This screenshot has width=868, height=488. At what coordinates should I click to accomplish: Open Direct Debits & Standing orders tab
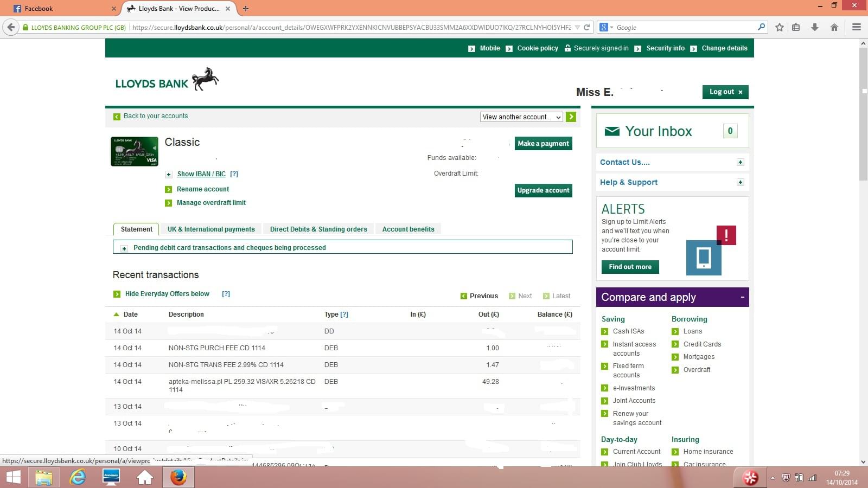tap(318, 229)
